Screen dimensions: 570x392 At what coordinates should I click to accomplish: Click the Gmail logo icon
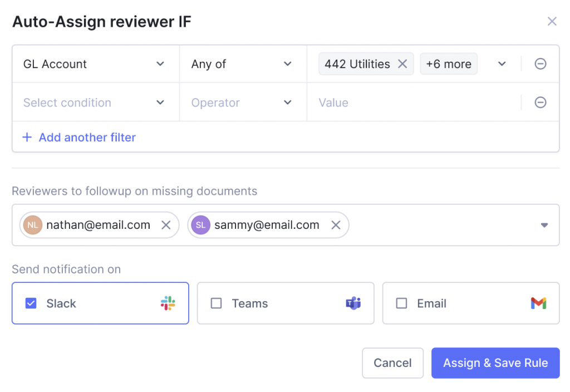click(x=538, y=303)
